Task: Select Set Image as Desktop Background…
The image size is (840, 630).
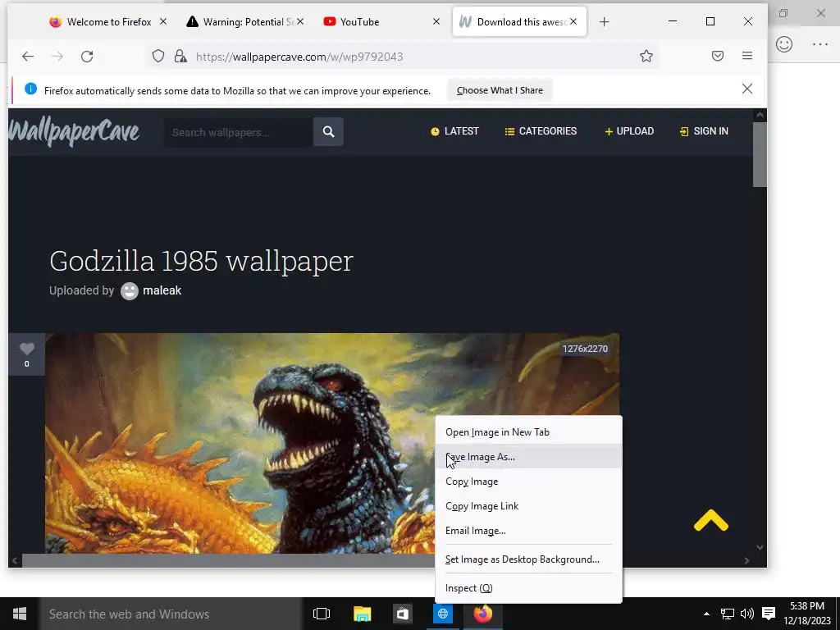Action: pos(529,559)
